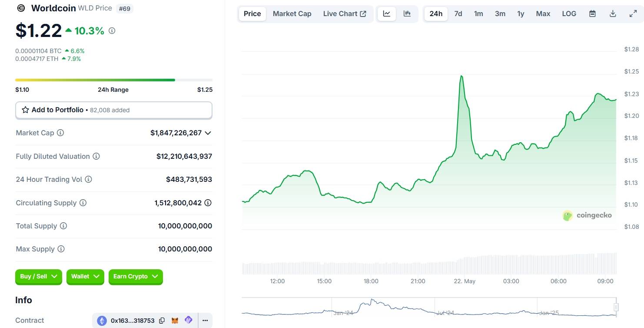Click price peak on the main chart
Image resolution: width=644 pixels, height=328 pixels.
[461, 76]
